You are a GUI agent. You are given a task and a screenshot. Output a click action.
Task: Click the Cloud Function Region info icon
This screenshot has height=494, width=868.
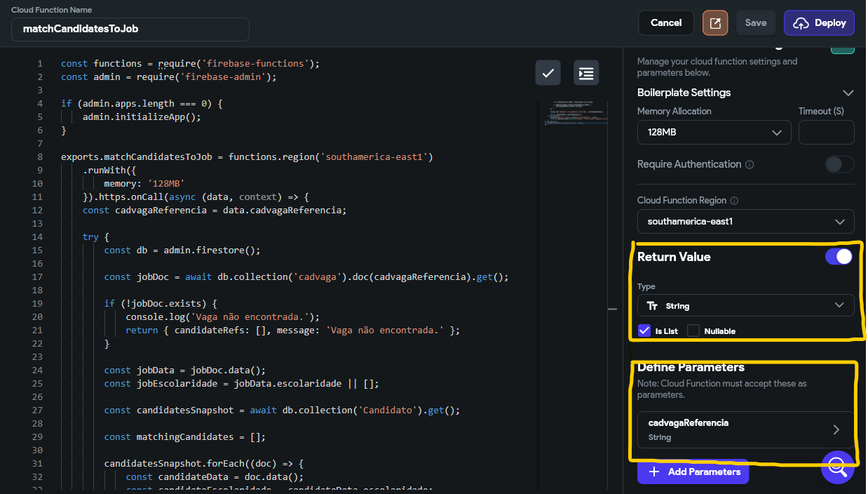[734, 201]
